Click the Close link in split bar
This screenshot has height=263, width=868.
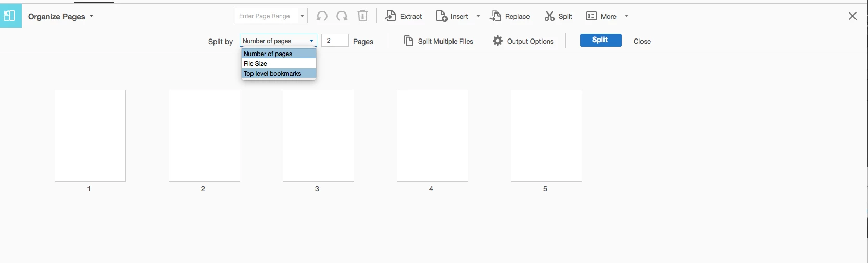point(642,41)
